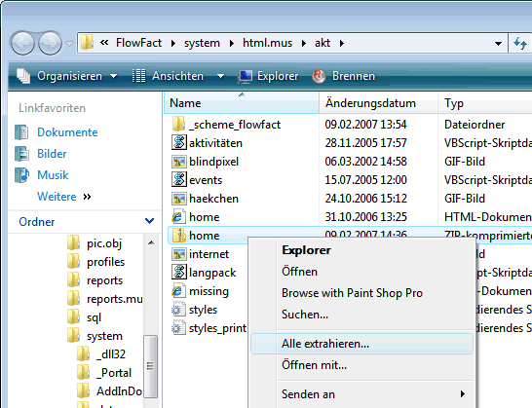
Task: Open Musik favorite link
Action: pyautogui.click(x=53, y=175)
